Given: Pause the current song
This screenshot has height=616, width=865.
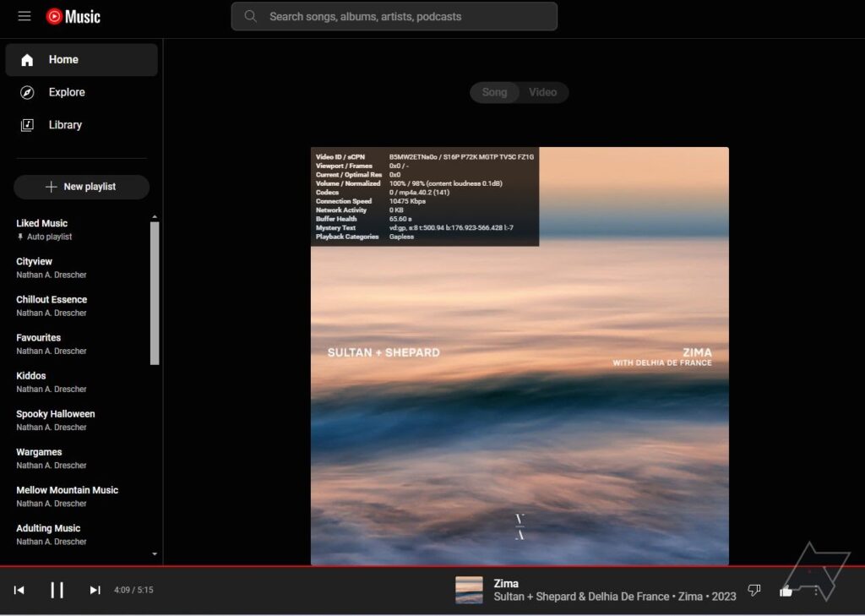Looking at the screenshot, I should (x=57, y=590).
